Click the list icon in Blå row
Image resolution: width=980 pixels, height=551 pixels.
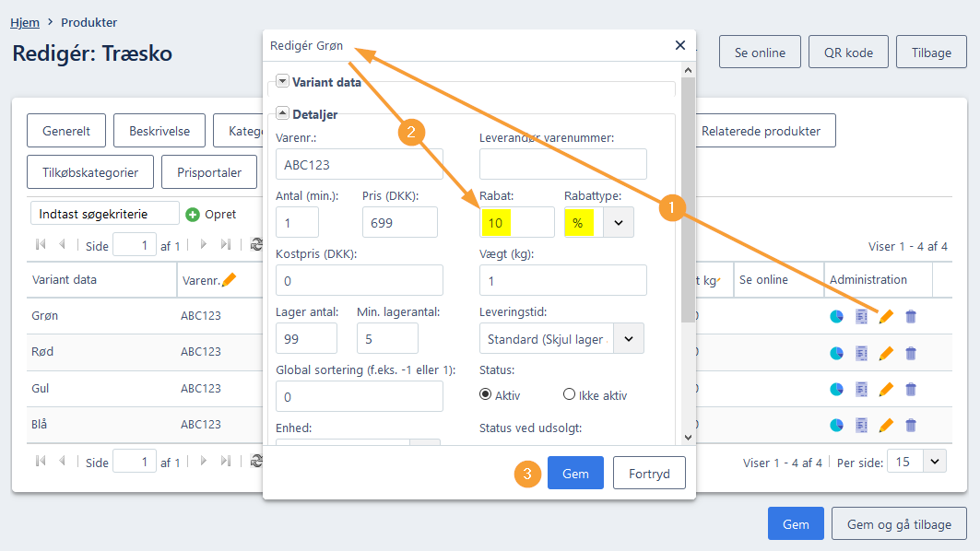[861, 426]
